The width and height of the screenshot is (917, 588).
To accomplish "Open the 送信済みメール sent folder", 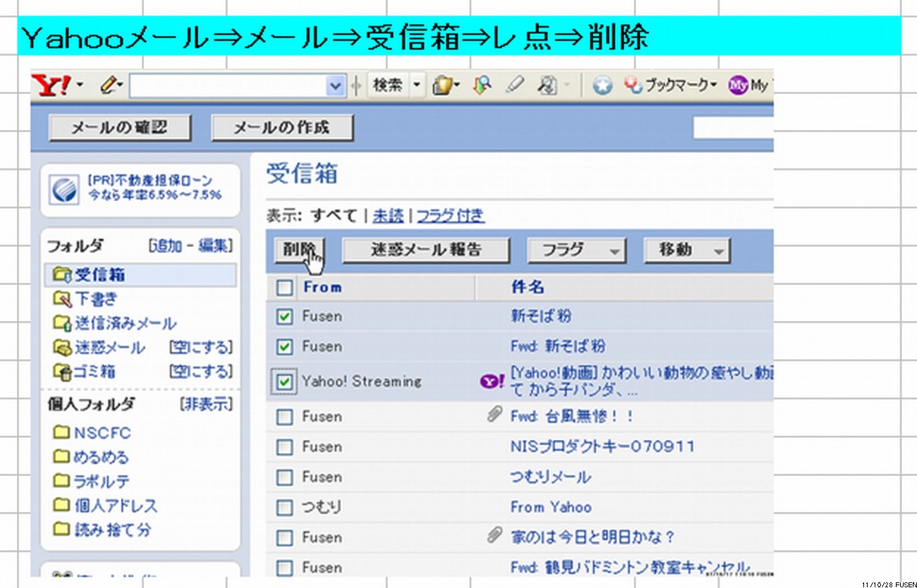I will 125,324.
